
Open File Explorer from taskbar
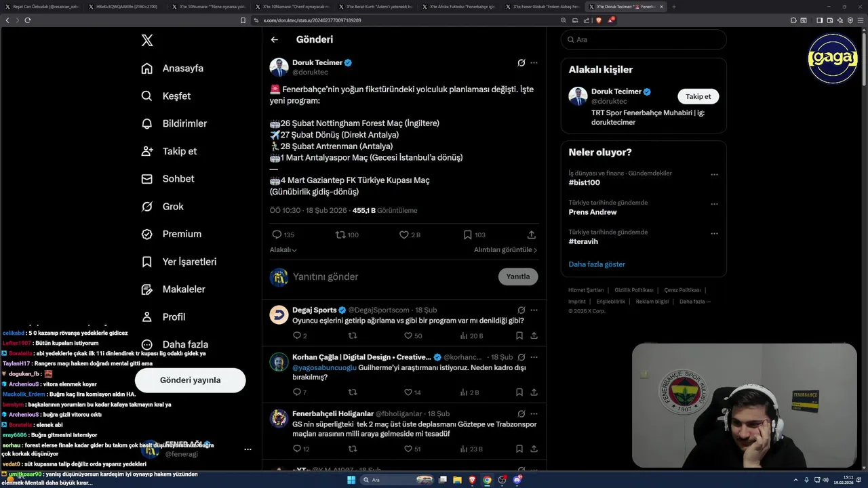coord(458,480)
